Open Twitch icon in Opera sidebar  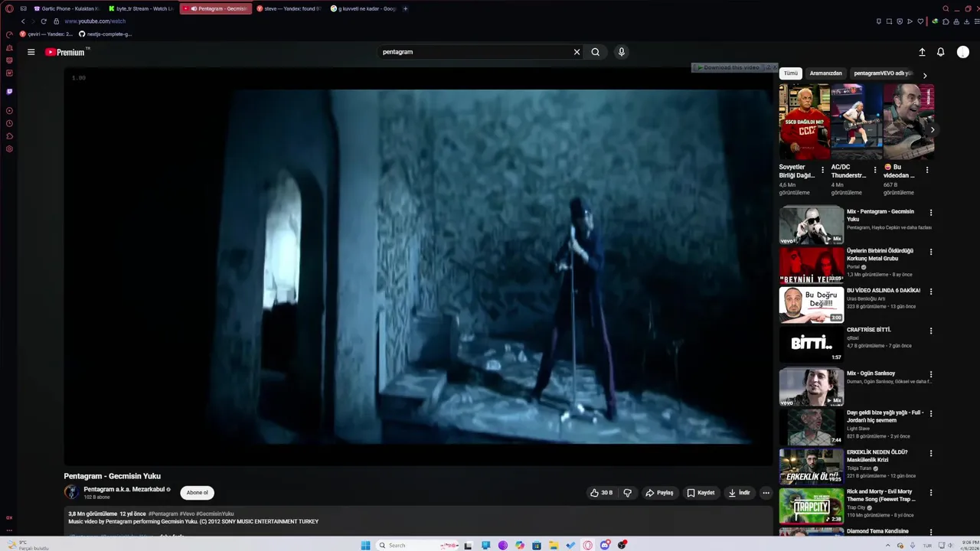coord(9,92)
